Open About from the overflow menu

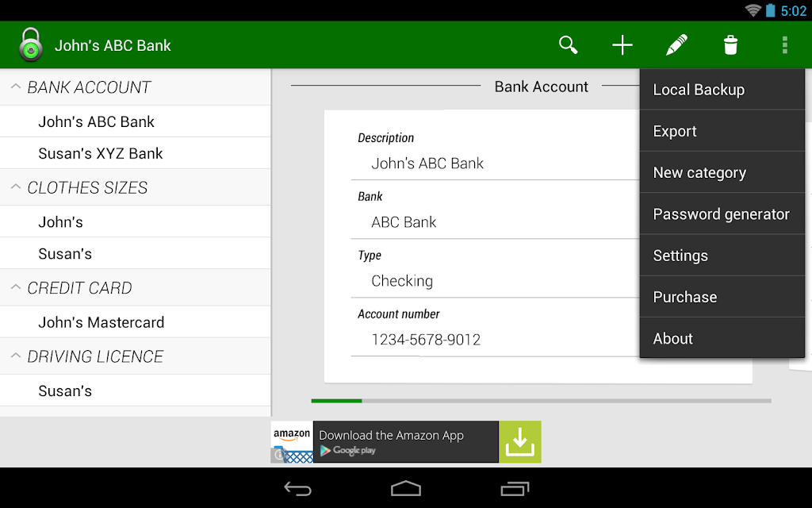point(722,337)
